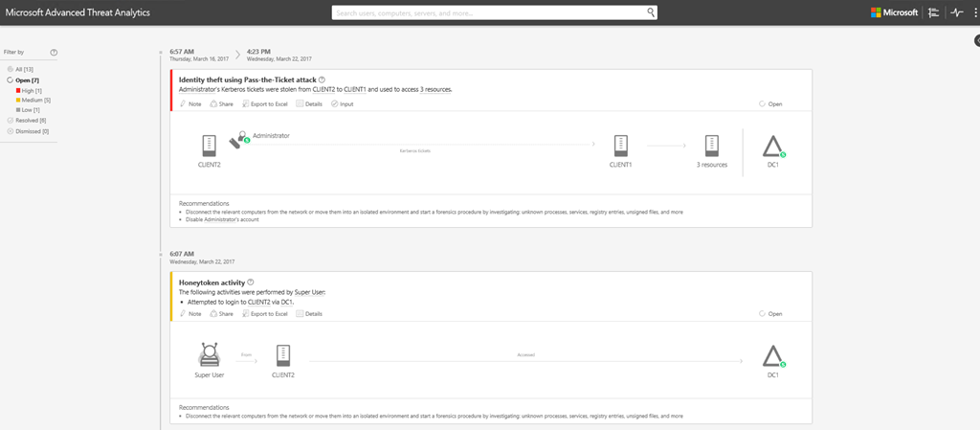Click Input on Pass-the-Ticket alert
Viewport: 980px width, 430px height.
[x=343, y=103]
